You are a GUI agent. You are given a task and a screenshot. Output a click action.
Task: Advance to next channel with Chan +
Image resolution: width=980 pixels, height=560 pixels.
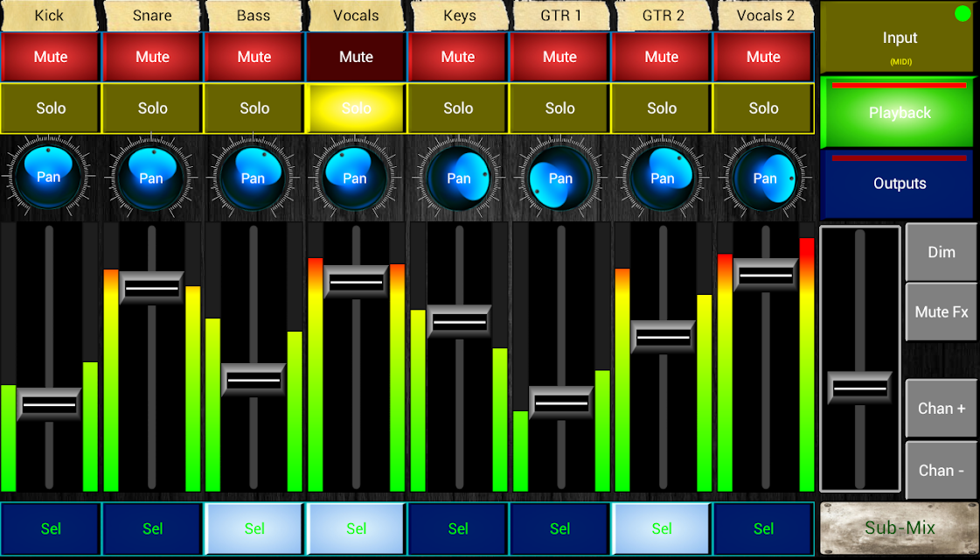(x=941, y=408)
